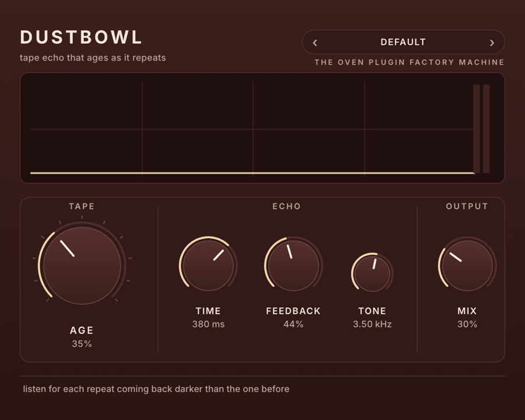The width and height of the screenshot is (525, 420).
Task: Click the 'tape echo that ages' subtitle
Action: tap(93, 58)
